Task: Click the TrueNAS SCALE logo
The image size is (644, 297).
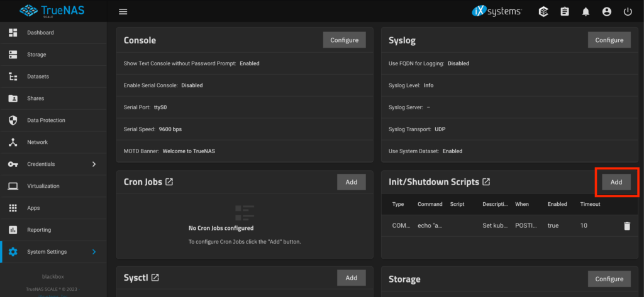Action: tap(52, 11)
